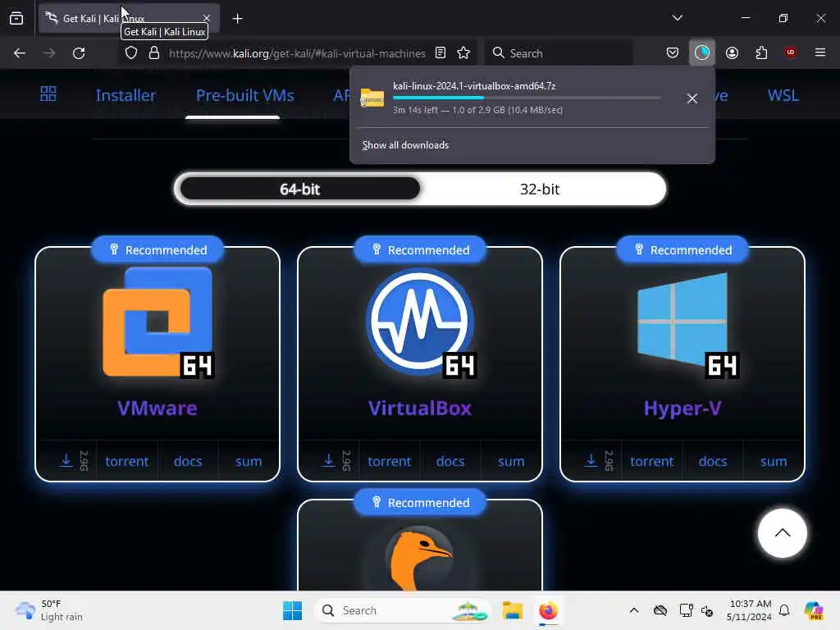Open the Firefox hamburger application menu
Viewport: 840px width, 630px height.
[819, 52]
